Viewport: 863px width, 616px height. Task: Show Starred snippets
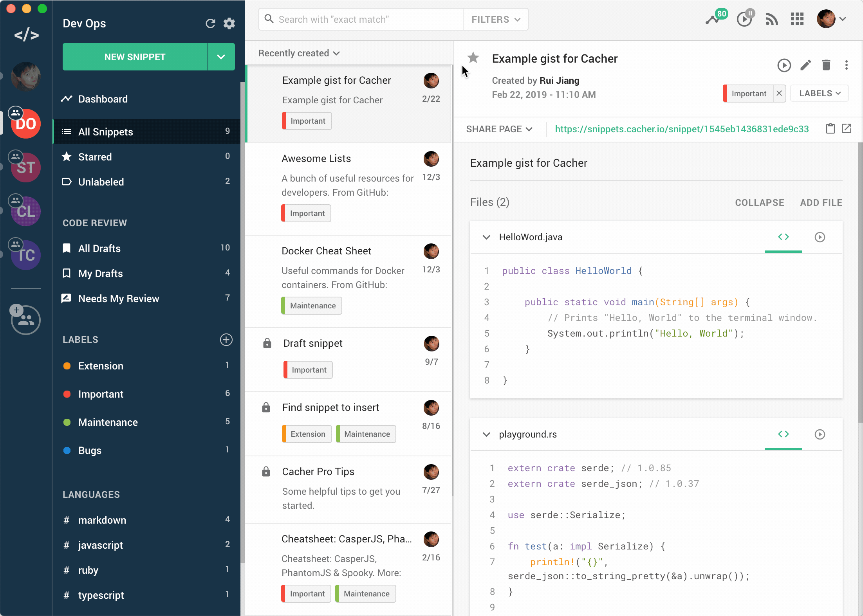[146, 157]
